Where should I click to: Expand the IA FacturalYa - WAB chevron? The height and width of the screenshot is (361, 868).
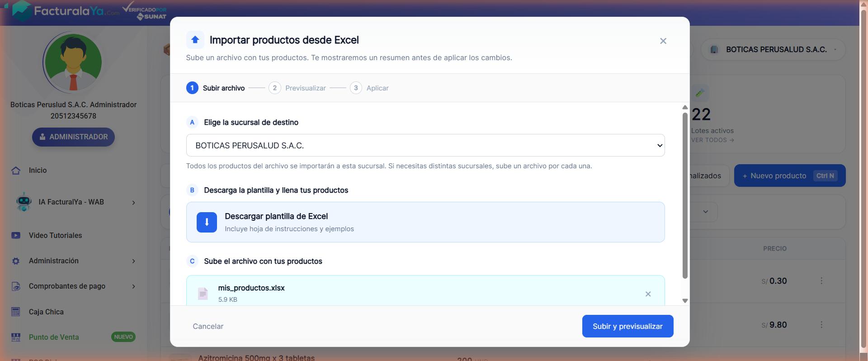tap(133, 202)
